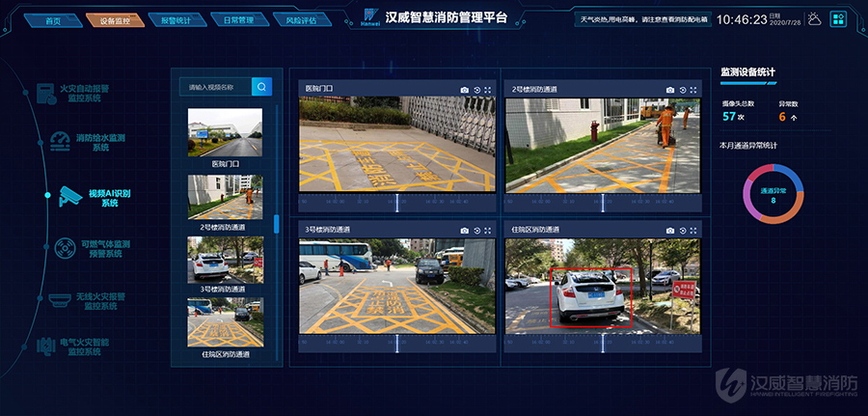Select the 医院门口 thumbnail in video list
Screen dimensions: 868x416
tap(226, 132)
